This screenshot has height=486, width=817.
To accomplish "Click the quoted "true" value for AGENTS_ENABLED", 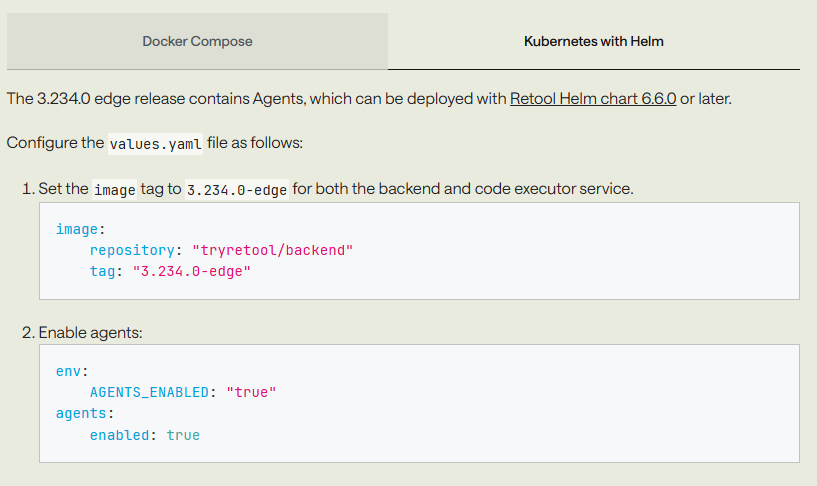I will coord(251,392).
